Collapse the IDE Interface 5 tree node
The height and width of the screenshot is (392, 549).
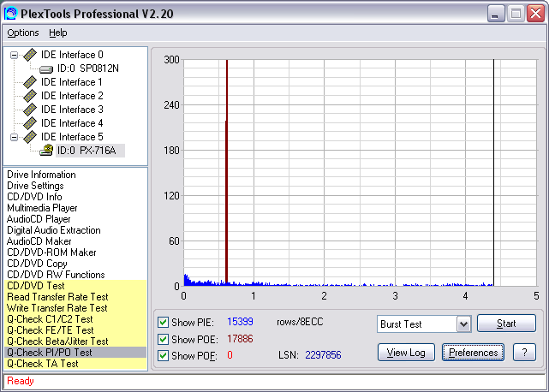(14, 137)
